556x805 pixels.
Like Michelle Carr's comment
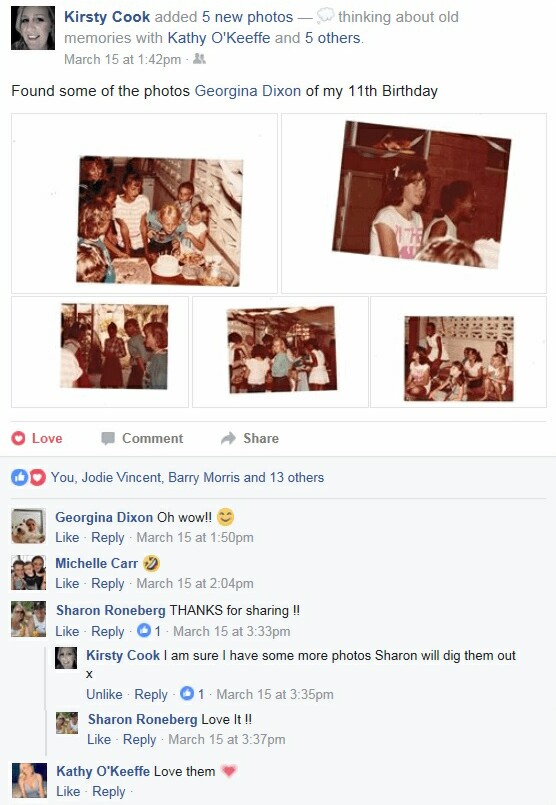(67, 583)
